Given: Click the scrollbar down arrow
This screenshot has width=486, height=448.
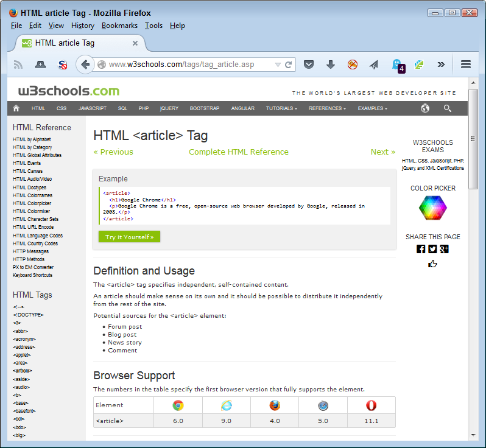Looking at the screenshot, I should 473,435.
